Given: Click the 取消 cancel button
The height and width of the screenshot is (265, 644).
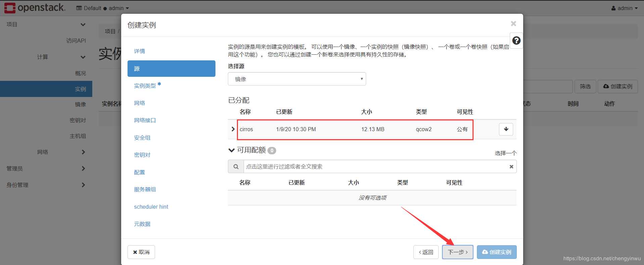Looking at the screenshot, I should point(141,252).
